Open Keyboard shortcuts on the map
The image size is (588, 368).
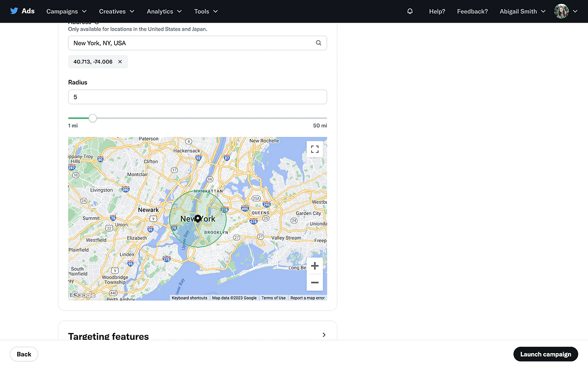pyautogui.click(x=189, y=298)
